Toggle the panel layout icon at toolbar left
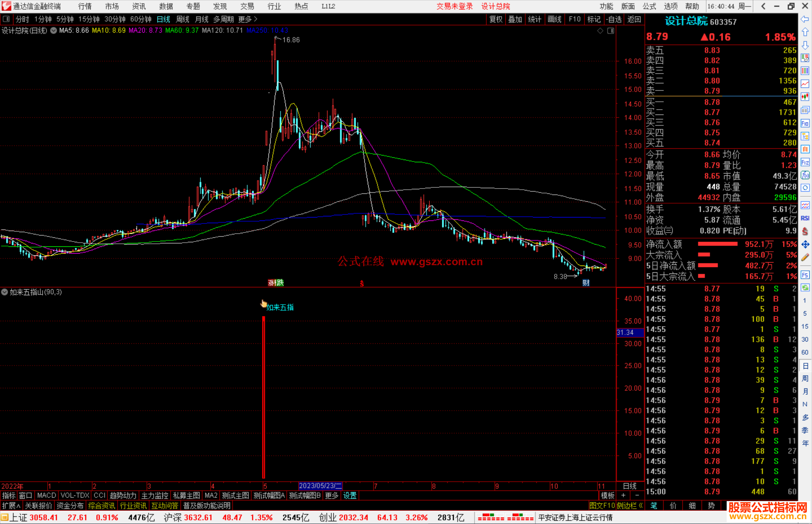Image resolution: width=812 pixels, height=524 pixels. click(x=6, y=19)
